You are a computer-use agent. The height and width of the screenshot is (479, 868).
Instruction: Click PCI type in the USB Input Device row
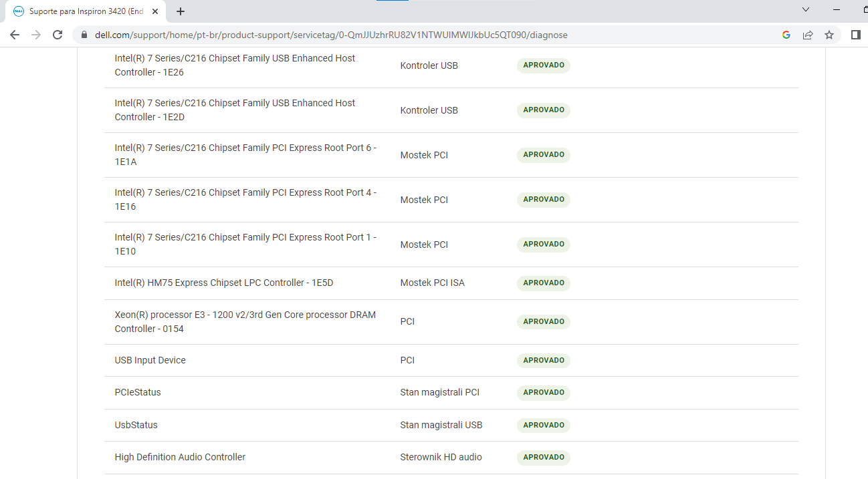(x=407, y=361)
